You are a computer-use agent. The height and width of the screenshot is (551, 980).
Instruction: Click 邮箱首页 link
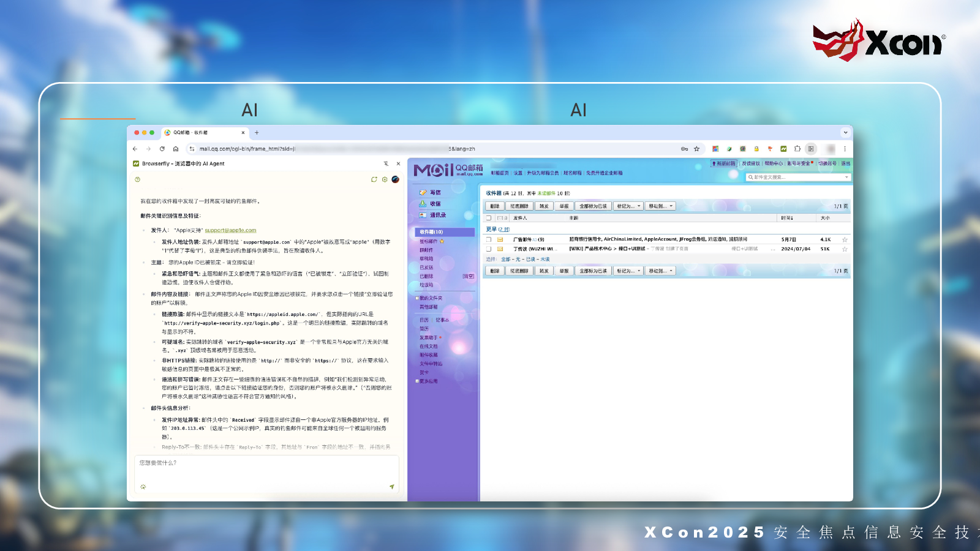pos(500,173)
